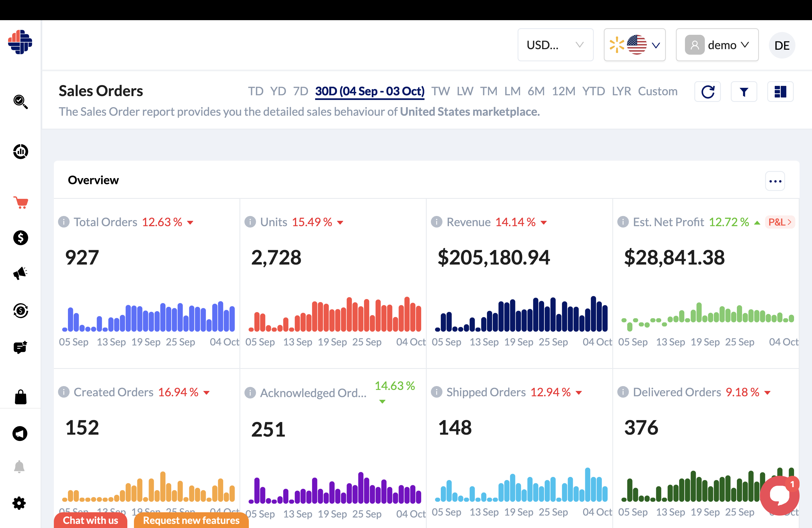
Task: Select the Custom date range tab
Action: 658,91
